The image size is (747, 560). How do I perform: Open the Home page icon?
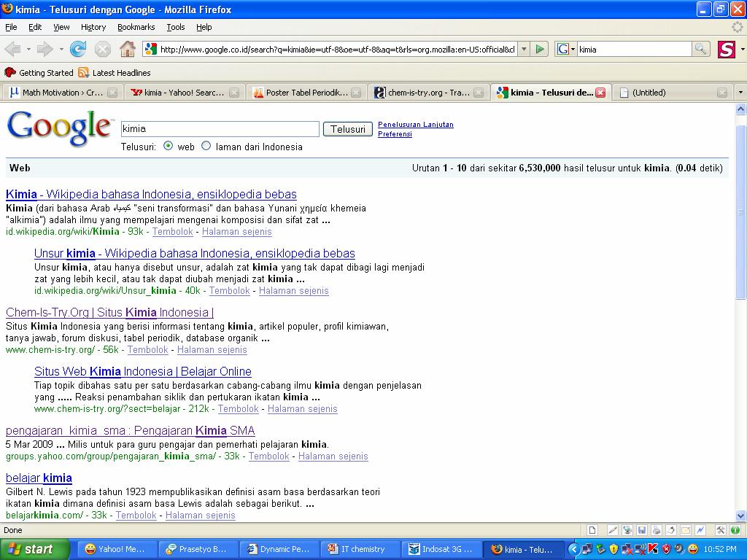127,49
